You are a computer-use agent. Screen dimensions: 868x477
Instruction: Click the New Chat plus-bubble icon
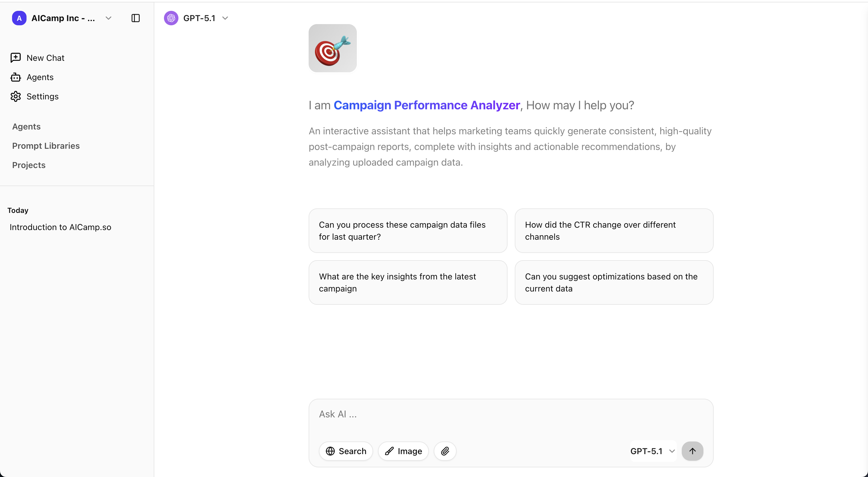point(15,58)
